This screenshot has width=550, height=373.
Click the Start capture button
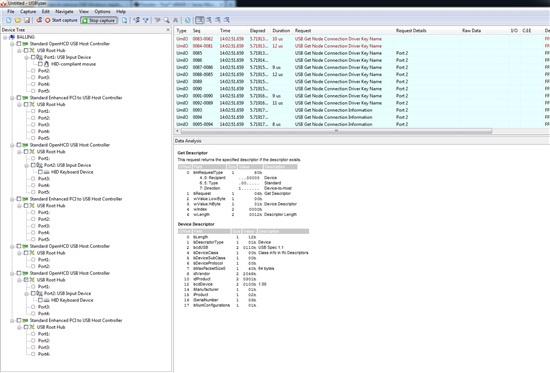61,20
